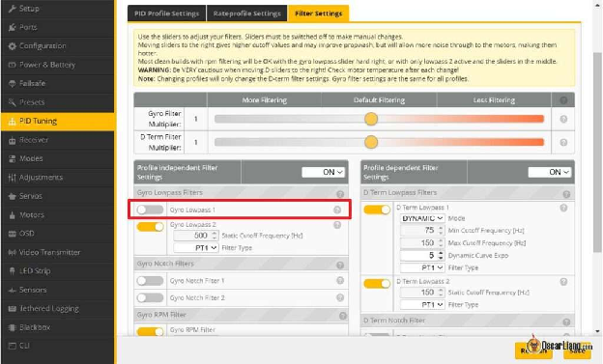Open help icon in slider header row
This screenshot has width=603, height=364.
pyautogui.click(x=563, y=100)
